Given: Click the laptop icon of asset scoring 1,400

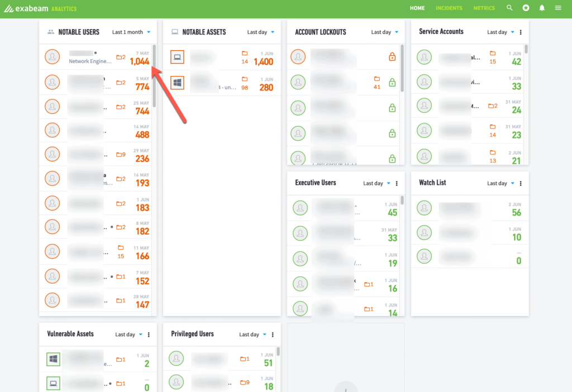Looking at the screenshot, I should pyautogui.click(x=177, y=57).
